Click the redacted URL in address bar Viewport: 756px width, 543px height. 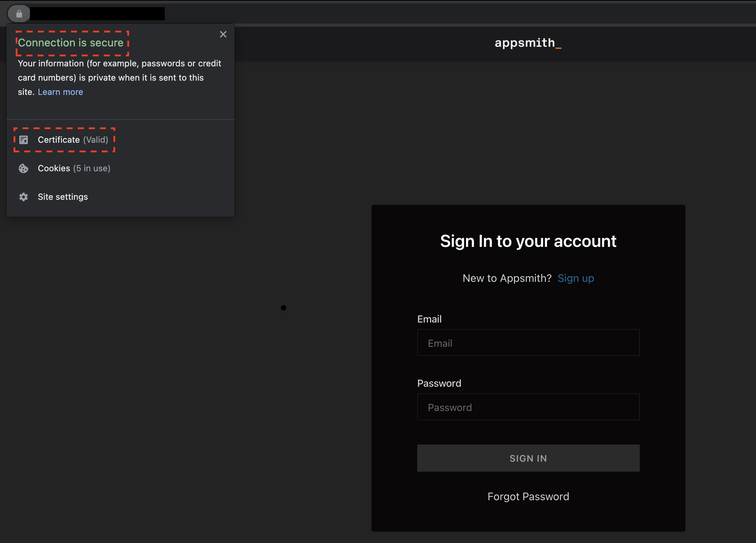(97, 14)
